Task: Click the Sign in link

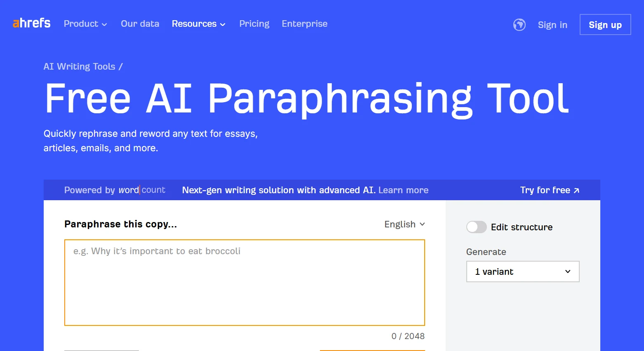Action: [x=552, y=25]
